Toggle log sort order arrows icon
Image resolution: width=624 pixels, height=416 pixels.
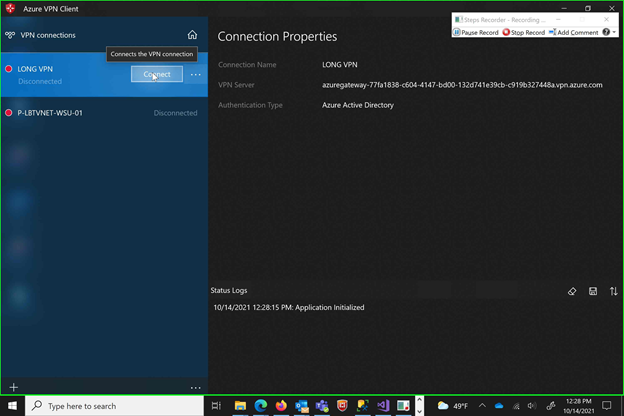coord(613,291)
